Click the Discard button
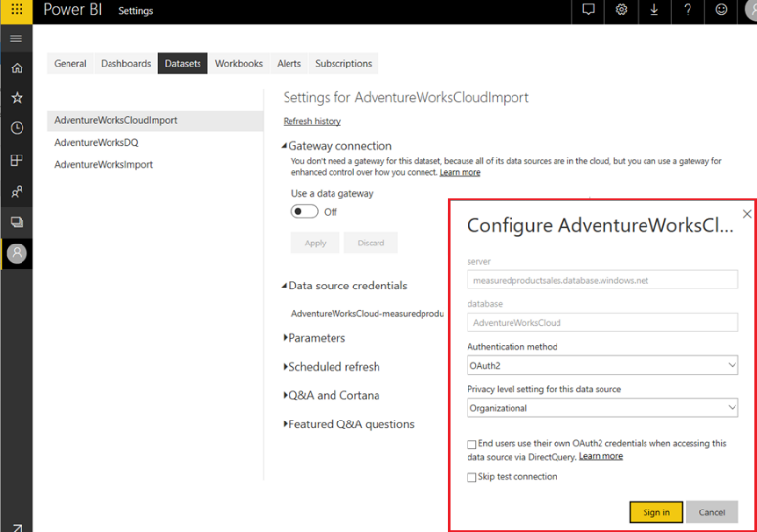The width and height of the screenshot is (757, 532). click(371, 243)
